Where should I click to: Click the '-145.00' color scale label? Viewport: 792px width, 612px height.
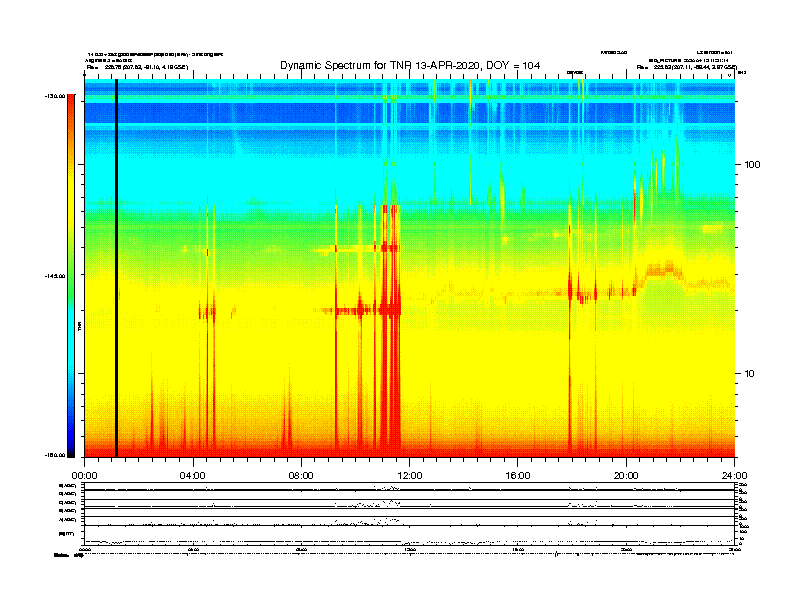tap(55, 276)
